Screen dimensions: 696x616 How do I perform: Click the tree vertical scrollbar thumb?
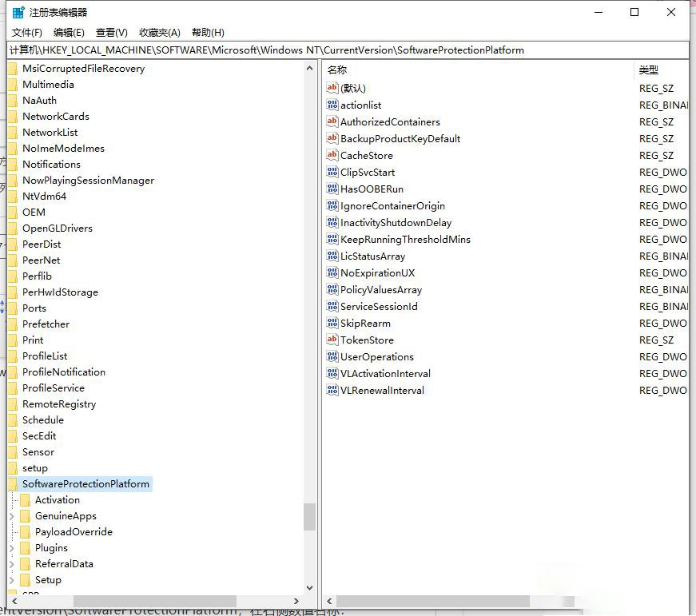click(x=310, y=516)
